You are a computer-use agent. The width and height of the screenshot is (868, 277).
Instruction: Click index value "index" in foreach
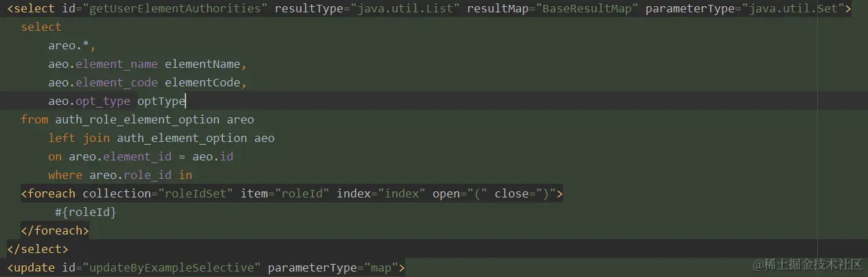(x=402, y=193)
